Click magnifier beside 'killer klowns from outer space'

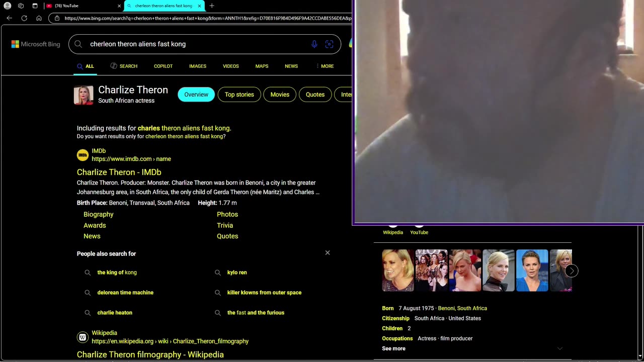[218, 293]
